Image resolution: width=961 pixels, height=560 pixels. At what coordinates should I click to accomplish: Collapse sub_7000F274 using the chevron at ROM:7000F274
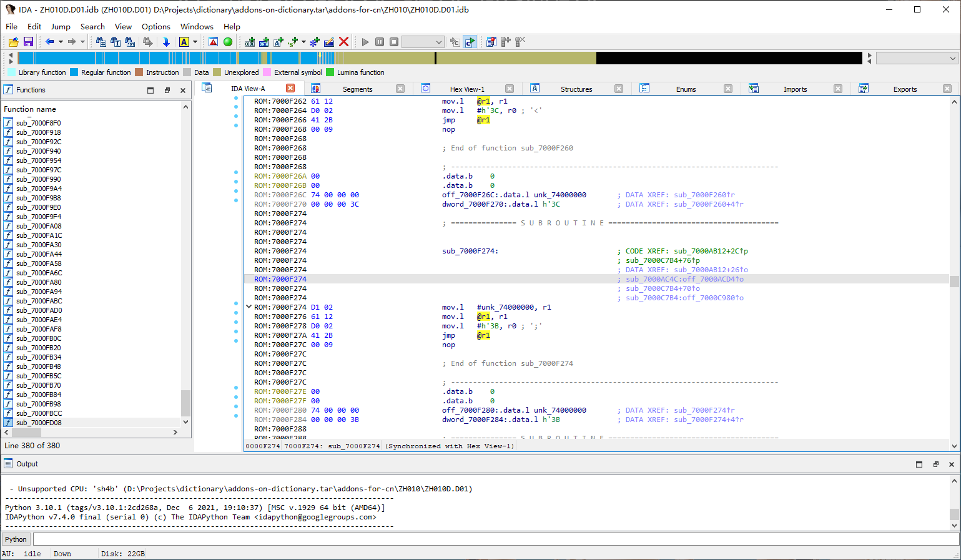[x=249, y=307]
